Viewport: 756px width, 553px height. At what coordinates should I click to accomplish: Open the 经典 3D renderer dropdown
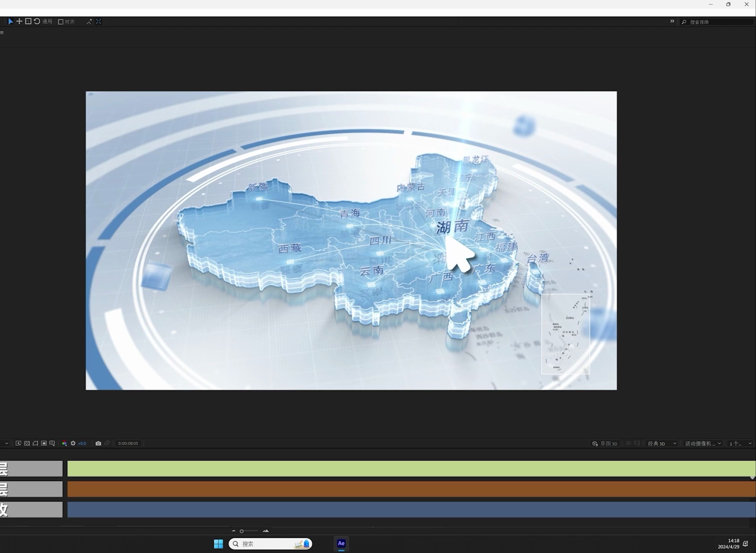(x=662, y=443)
